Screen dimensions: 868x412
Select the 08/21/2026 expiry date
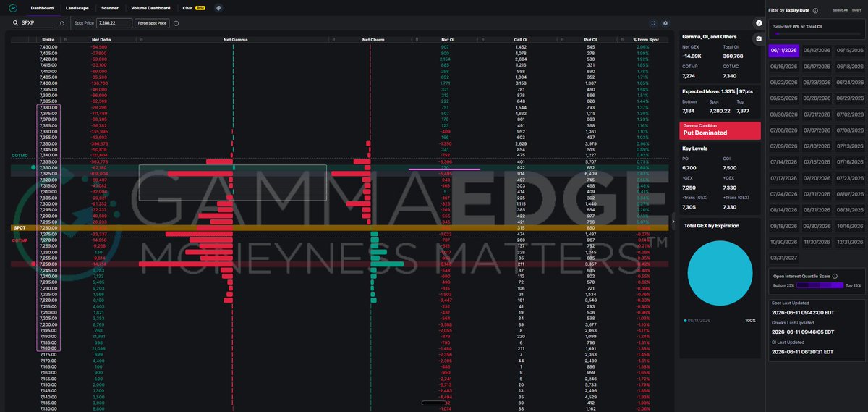815,209
